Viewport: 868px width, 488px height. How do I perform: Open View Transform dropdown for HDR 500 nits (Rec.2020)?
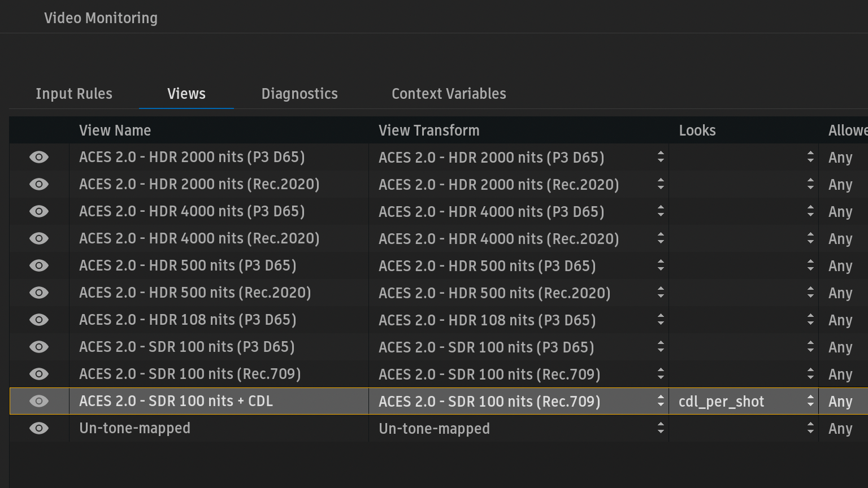[x=660, y=293]
